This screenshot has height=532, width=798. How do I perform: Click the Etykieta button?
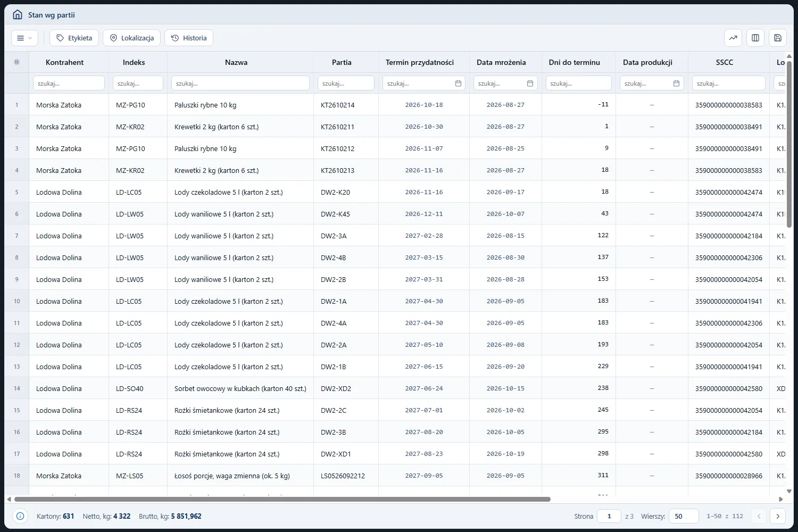(74, 38)
